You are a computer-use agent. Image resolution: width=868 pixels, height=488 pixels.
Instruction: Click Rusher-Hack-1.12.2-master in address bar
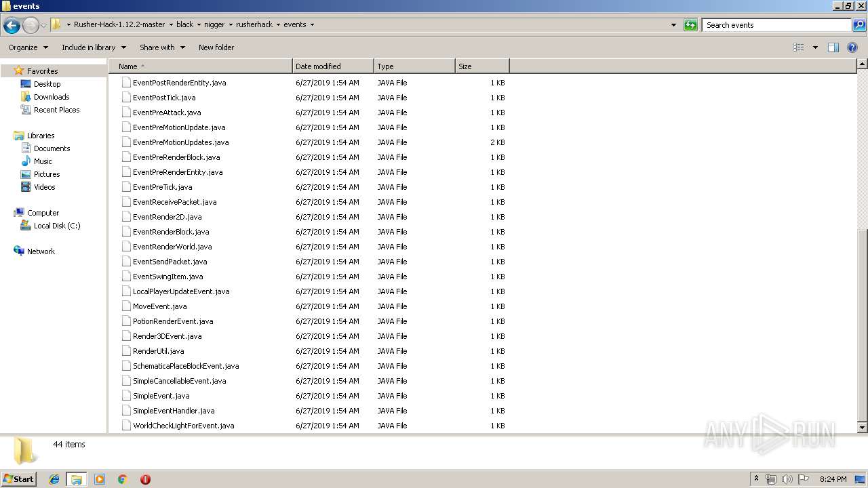pyautogui.click(x=119, y=24)
